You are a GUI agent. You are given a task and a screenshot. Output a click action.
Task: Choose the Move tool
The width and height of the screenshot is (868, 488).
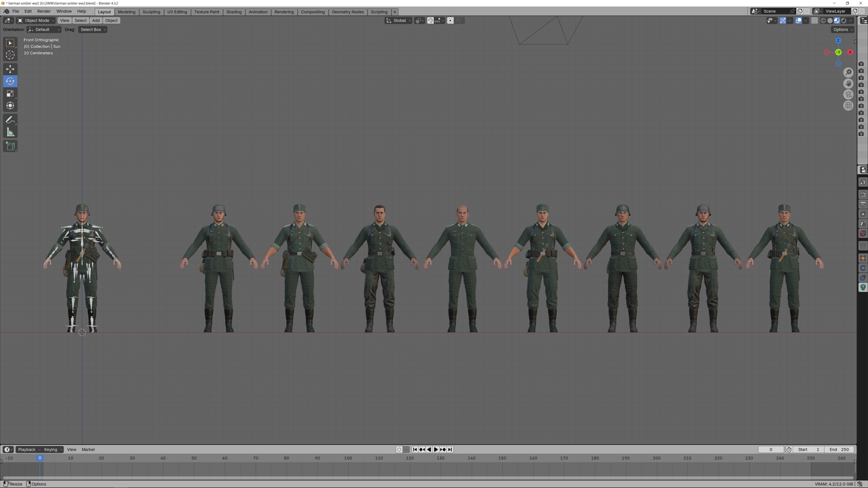tap(10, 69)
